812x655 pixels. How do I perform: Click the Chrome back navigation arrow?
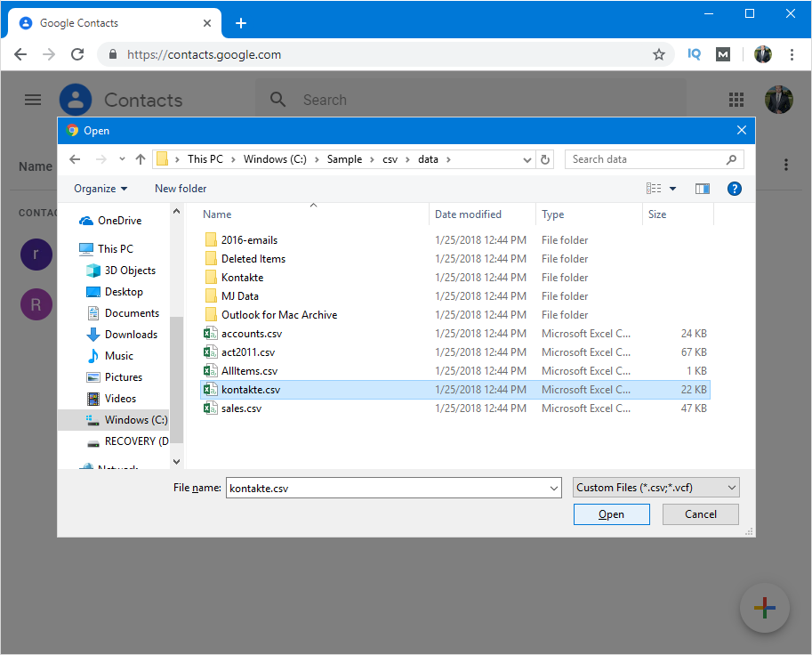[x=20, y=54]
